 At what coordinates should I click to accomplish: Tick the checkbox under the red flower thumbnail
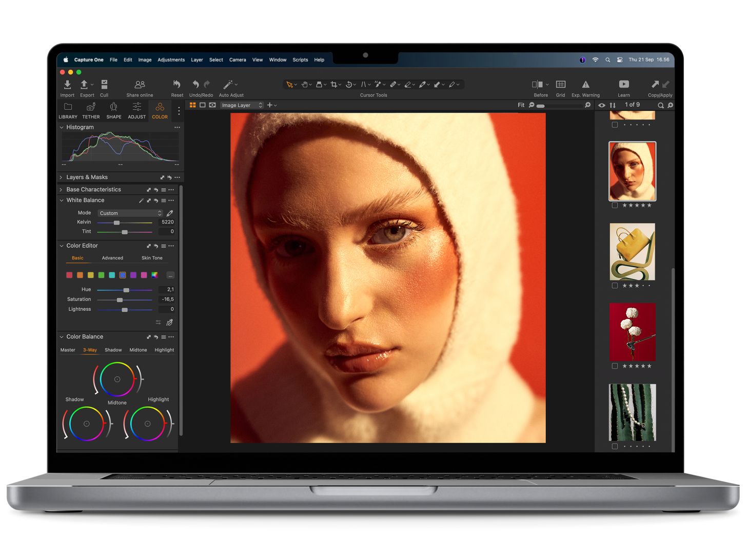(615, 366)
